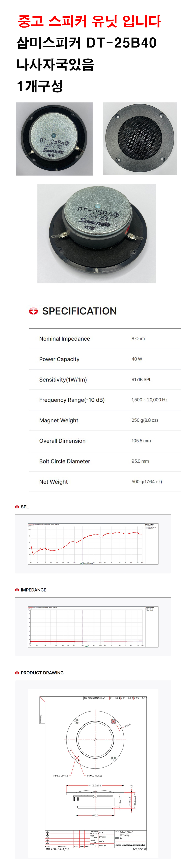Viewport: 187px width, 868px height.
Task: Open the top-left speaker magnet back photo
Action: tap(54, 139)
